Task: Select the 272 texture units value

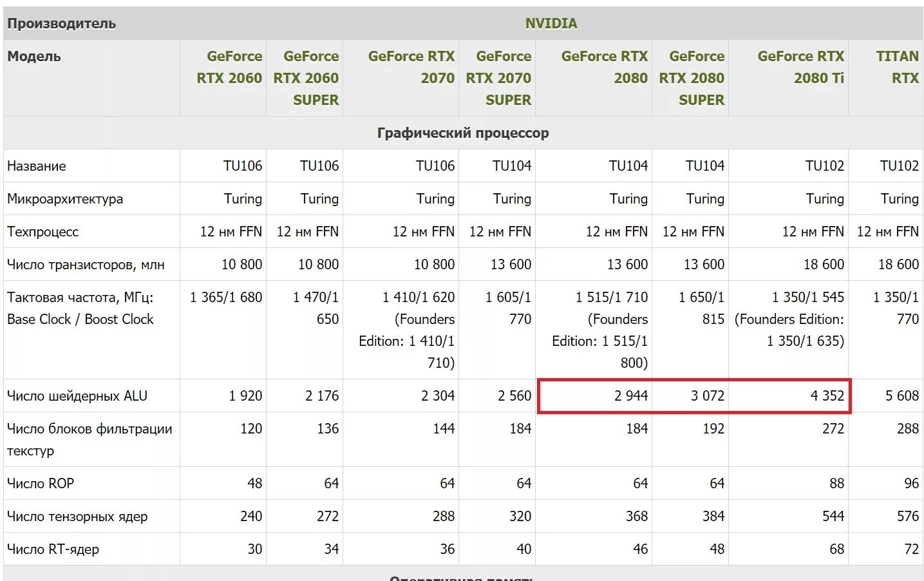Action: click(x=833, y=429)
